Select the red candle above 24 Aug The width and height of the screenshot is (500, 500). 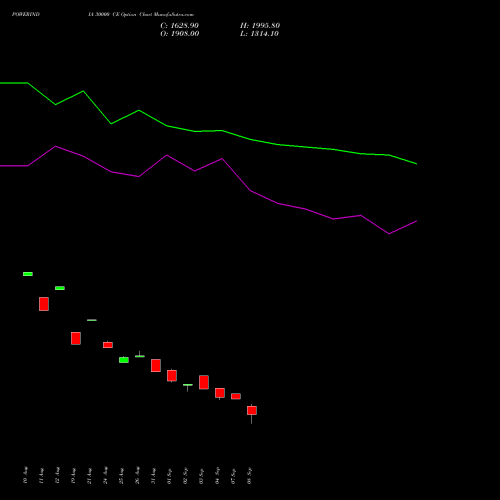tap(108, 345)
